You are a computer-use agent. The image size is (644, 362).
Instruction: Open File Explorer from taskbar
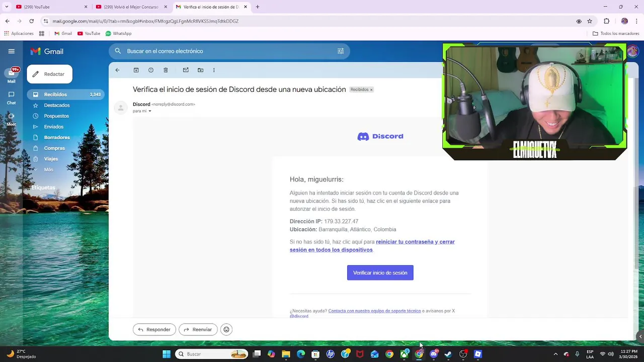(286, 354)
